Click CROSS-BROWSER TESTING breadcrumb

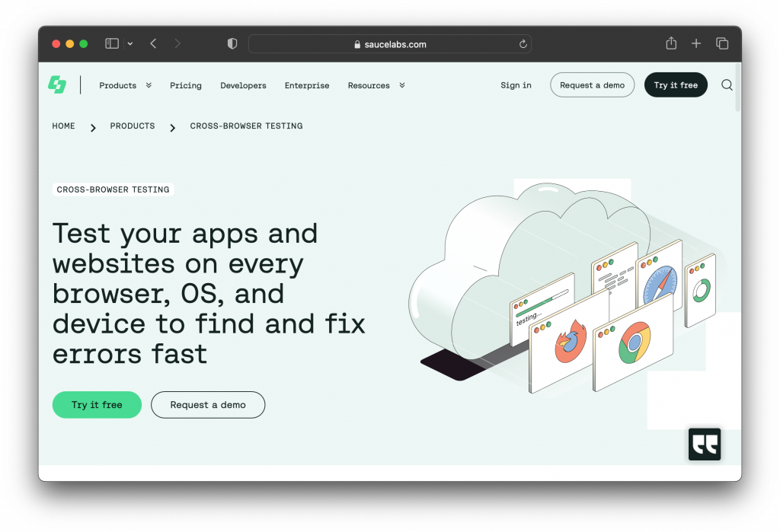click(246, 126)
